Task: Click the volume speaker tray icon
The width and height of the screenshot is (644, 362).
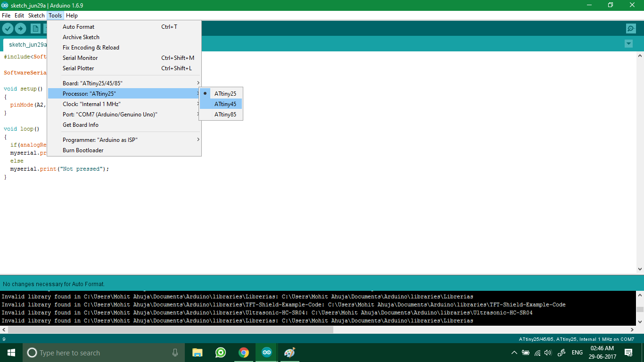Action: (548, 353)
